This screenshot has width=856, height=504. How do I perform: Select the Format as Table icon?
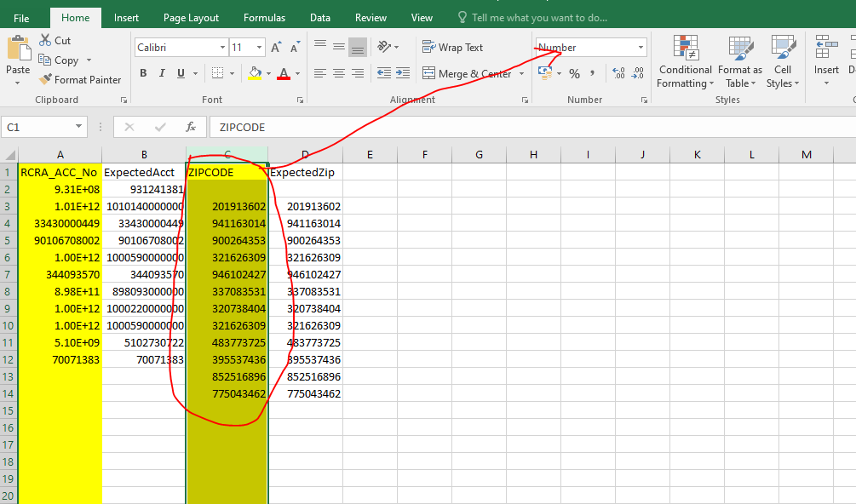[738, 61]
